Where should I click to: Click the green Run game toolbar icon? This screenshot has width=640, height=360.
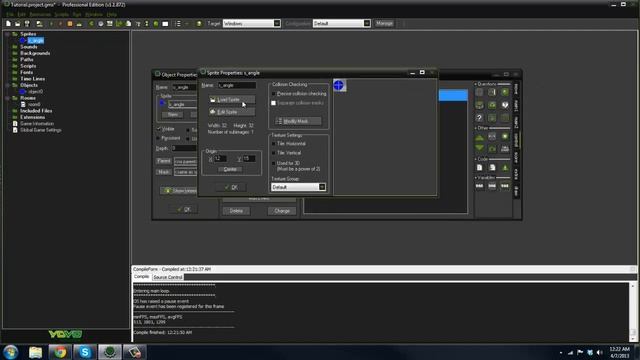(x=51, y=24)
